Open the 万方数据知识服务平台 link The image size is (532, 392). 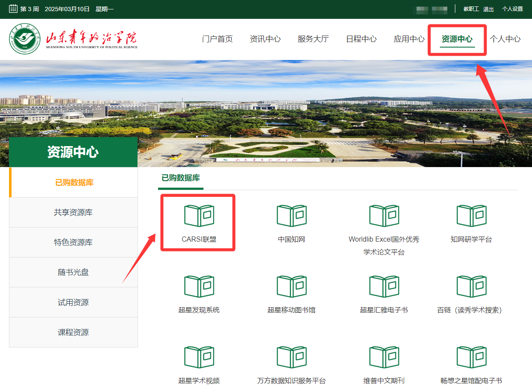(291, 380)
